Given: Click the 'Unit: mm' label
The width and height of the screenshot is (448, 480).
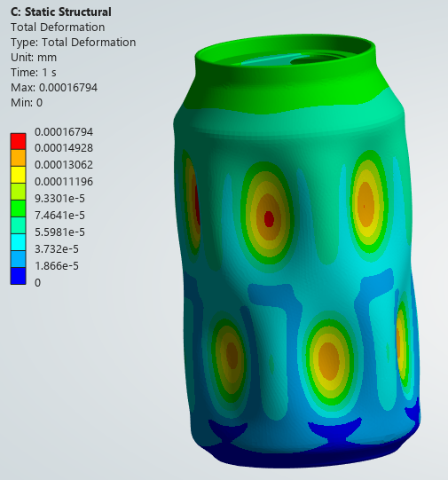Looking at the screenshot, I should point(34,58).
